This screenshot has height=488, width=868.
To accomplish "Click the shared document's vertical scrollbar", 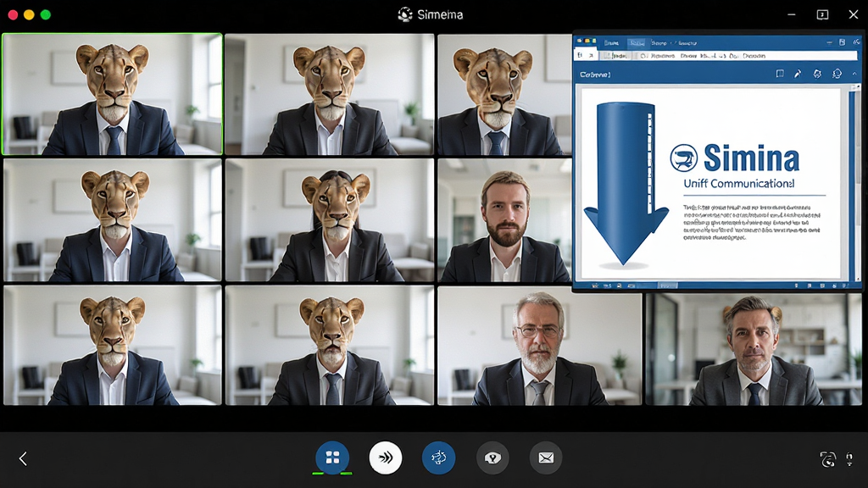I will pos(858,183).
